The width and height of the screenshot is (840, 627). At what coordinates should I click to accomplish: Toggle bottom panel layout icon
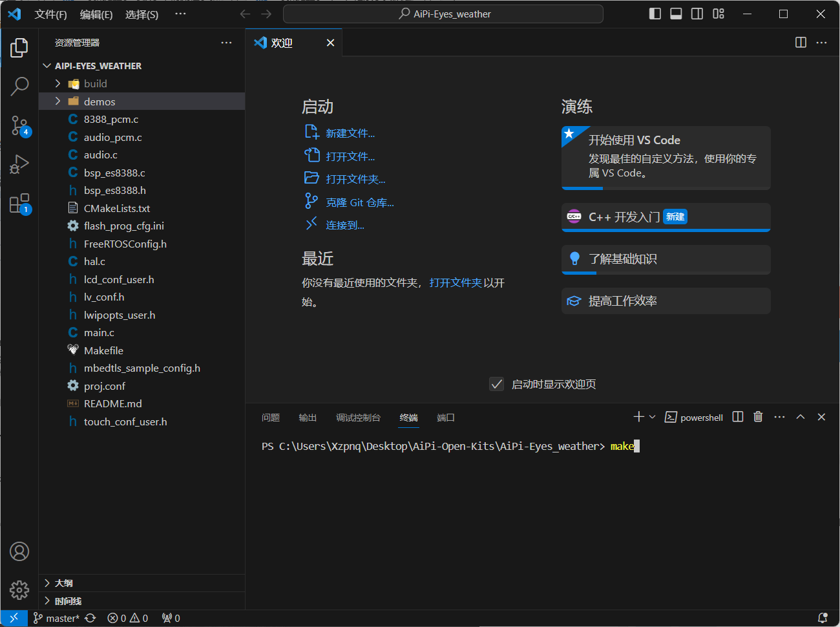(x=676, y=14)
